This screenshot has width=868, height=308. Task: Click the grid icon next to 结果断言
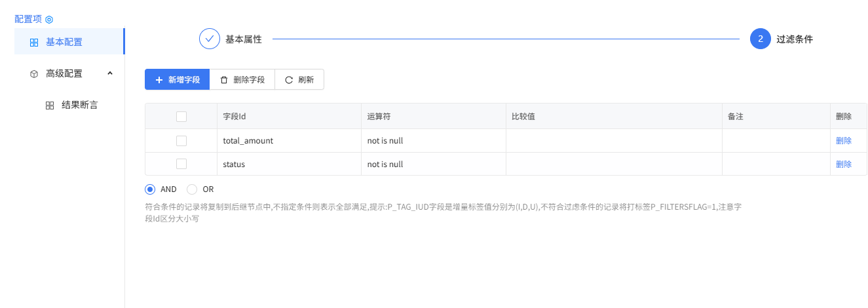click(50, 106)
